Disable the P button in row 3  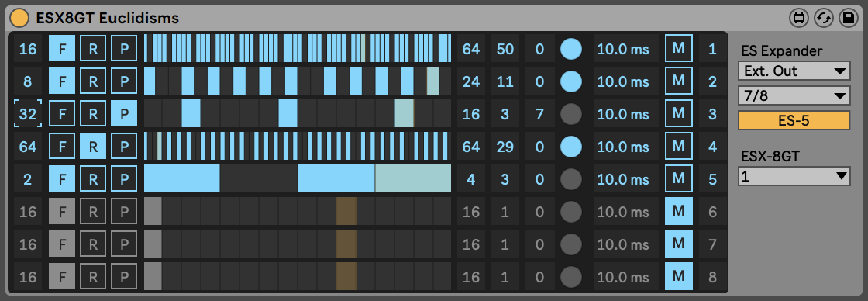click(x=125, y=114)
